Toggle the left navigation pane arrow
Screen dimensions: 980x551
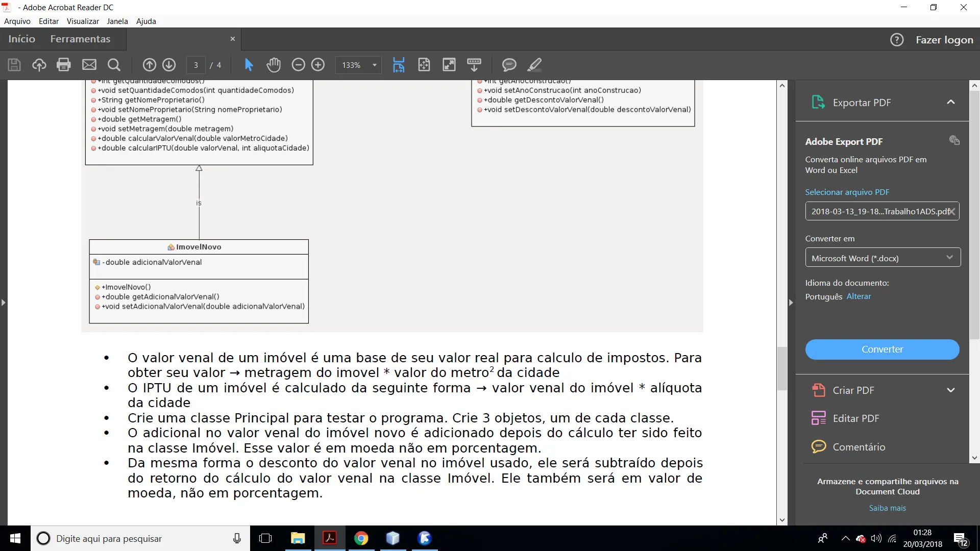click(4, 303)
